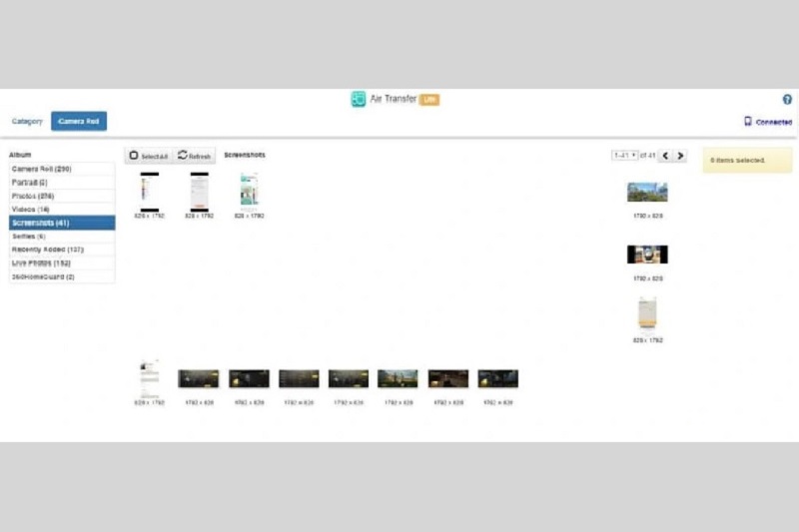Open the 1–41 page range dropdown
The image size is (799, 532).
coord(624,156)
